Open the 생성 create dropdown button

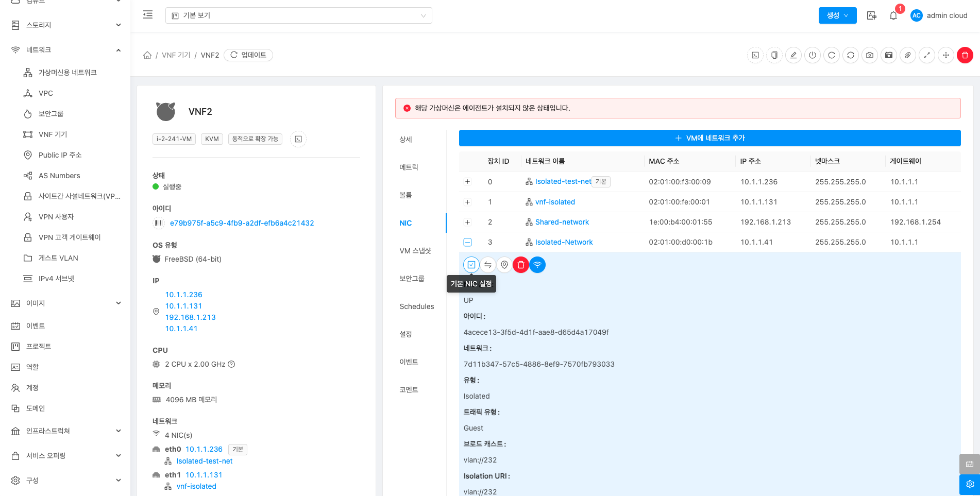tap(837, 15)
